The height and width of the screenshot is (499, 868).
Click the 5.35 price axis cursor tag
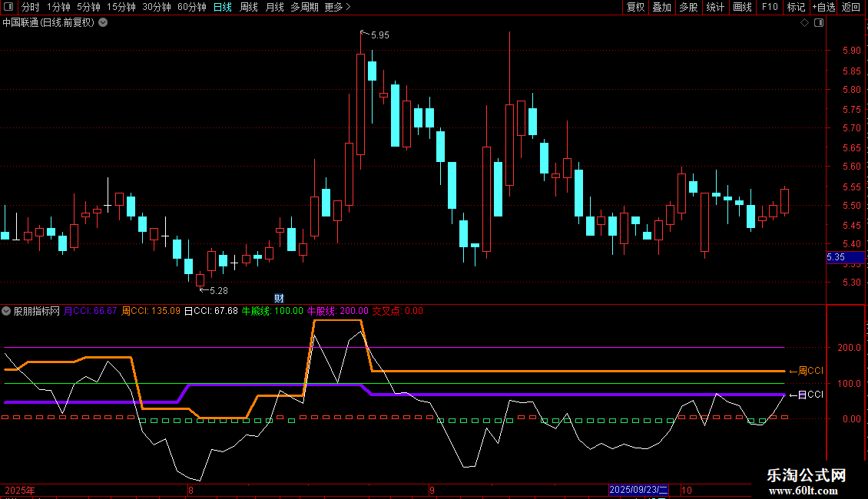click(845, 257)
